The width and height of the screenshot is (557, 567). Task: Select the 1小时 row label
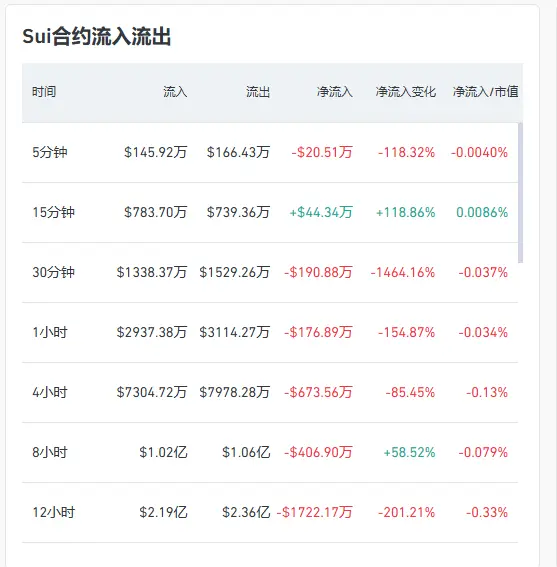pyautogui.click(x=50, y=332)
